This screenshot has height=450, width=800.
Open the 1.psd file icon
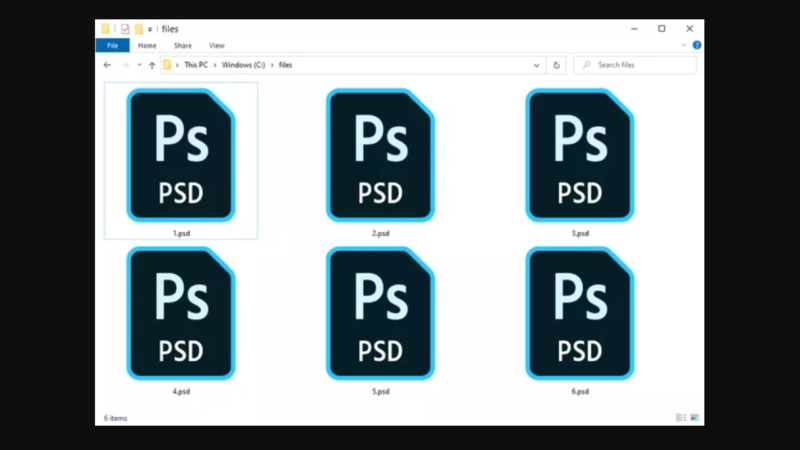[x=180, y=156]
